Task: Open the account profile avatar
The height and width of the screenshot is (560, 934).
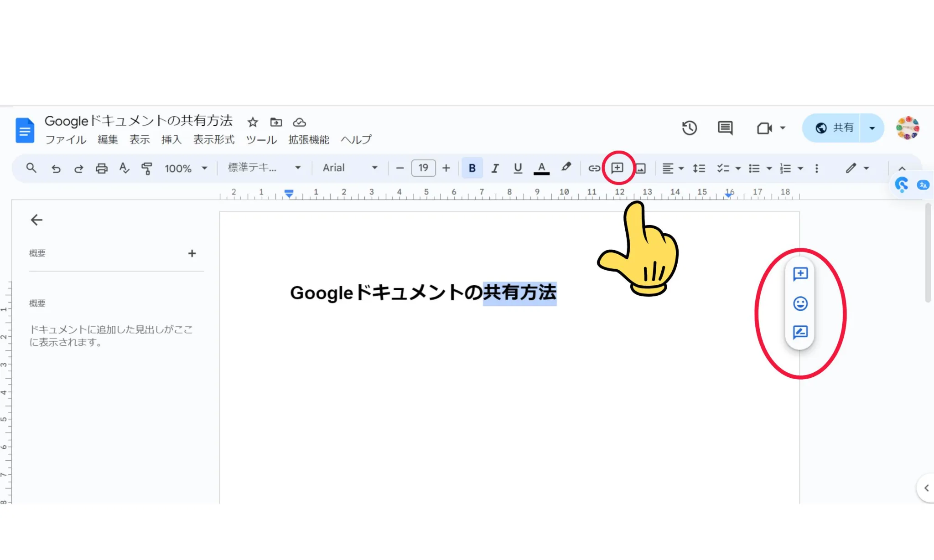Action: click(908, 128)
